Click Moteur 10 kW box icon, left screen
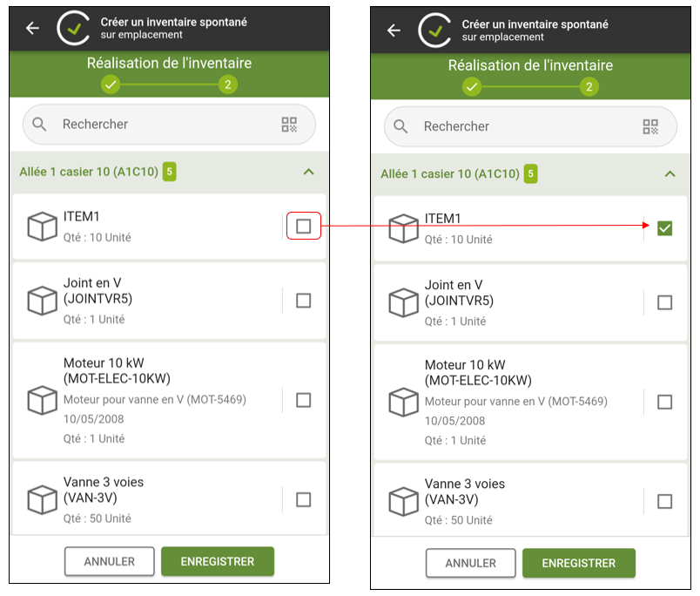The image size is (700, 596). pos(43,400)
